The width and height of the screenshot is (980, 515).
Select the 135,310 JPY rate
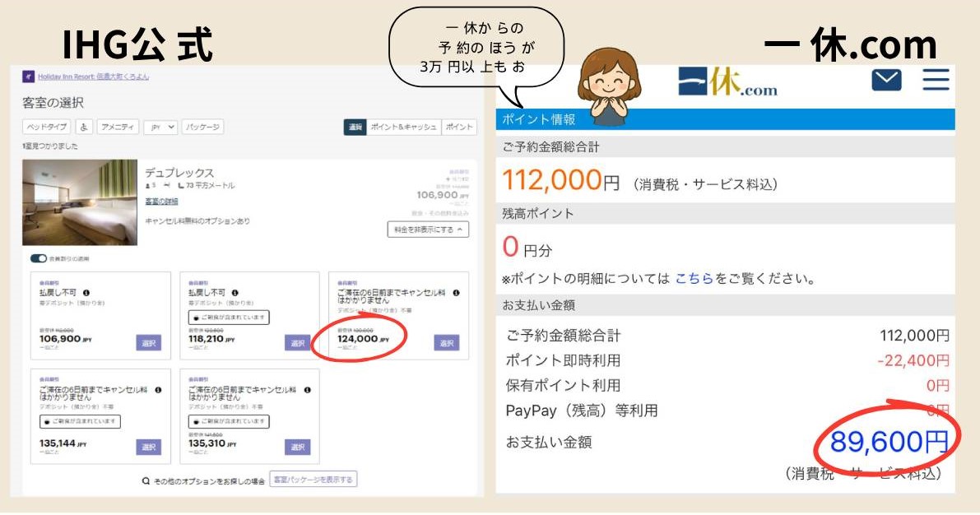click(x=298, y=447)
